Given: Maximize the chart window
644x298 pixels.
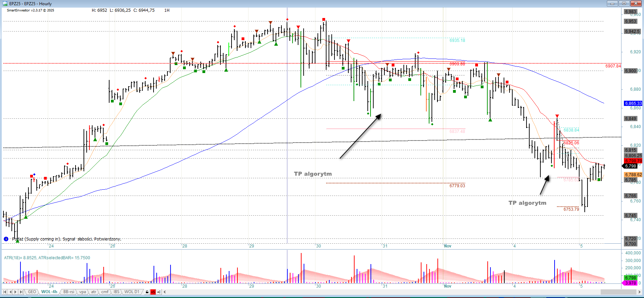Looking at the screenshot, I should click(x=624, y=3).
